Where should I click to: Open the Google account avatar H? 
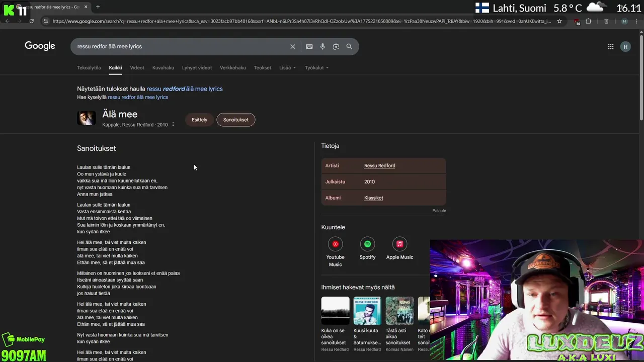pyautogui.click(x=625, y=47)
